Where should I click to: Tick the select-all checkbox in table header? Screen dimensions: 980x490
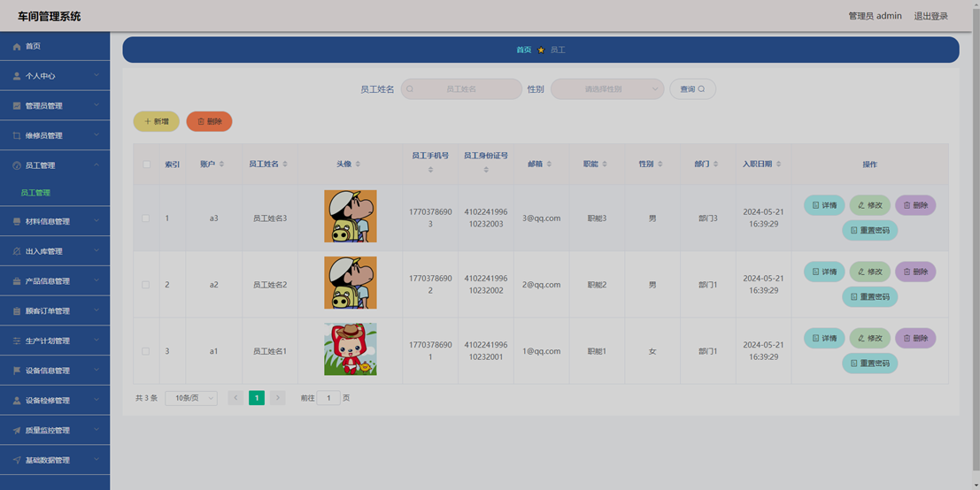tap(146, 165)
